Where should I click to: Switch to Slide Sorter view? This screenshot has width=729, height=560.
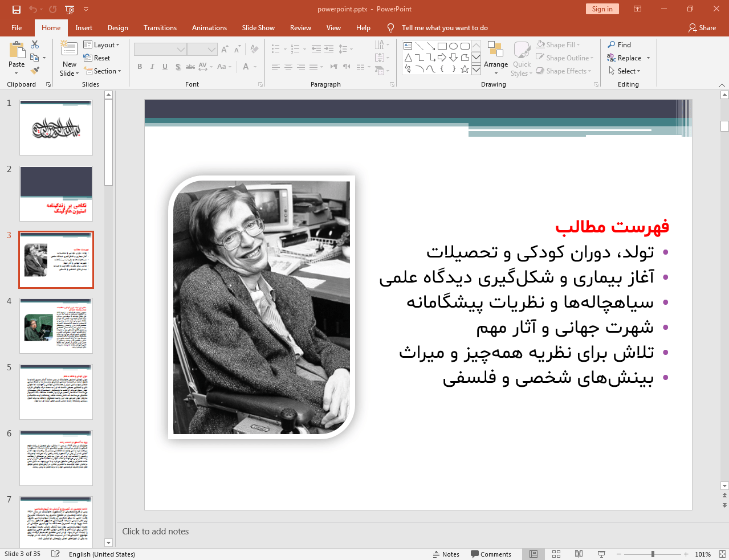[555, 553]
